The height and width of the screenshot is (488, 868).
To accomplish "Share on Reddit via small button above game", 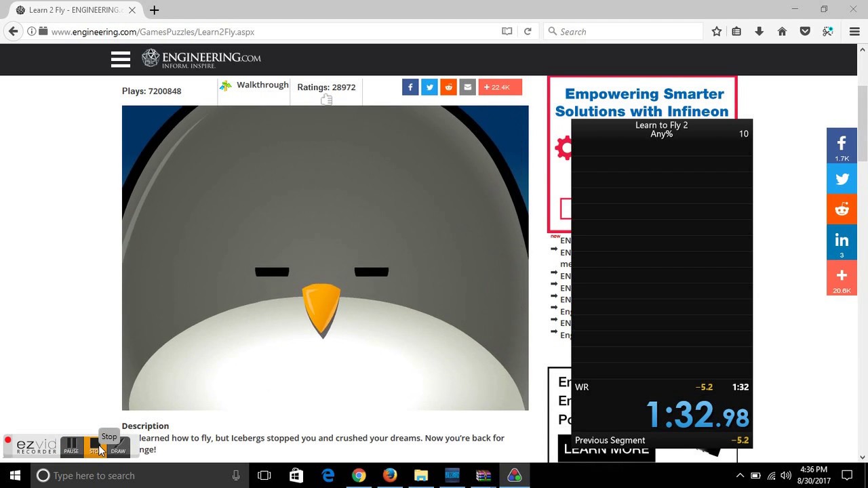I will 448,87.
